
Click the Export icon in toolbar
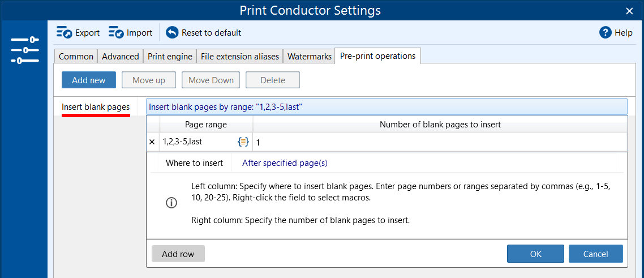point(64,33)
